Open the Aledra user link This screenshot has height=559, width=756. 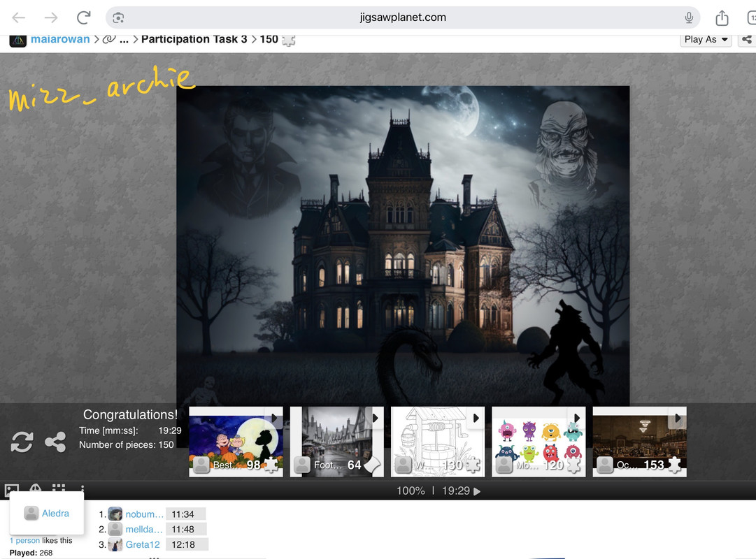(x=55, y=514)
